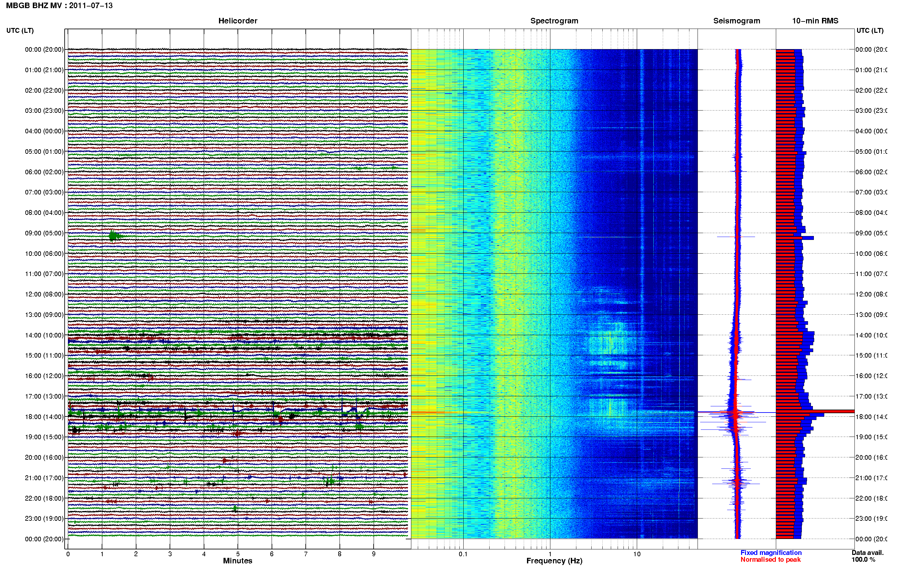
Task: Select the 'Spectrogram' panel heading
Action: [554, 21]
